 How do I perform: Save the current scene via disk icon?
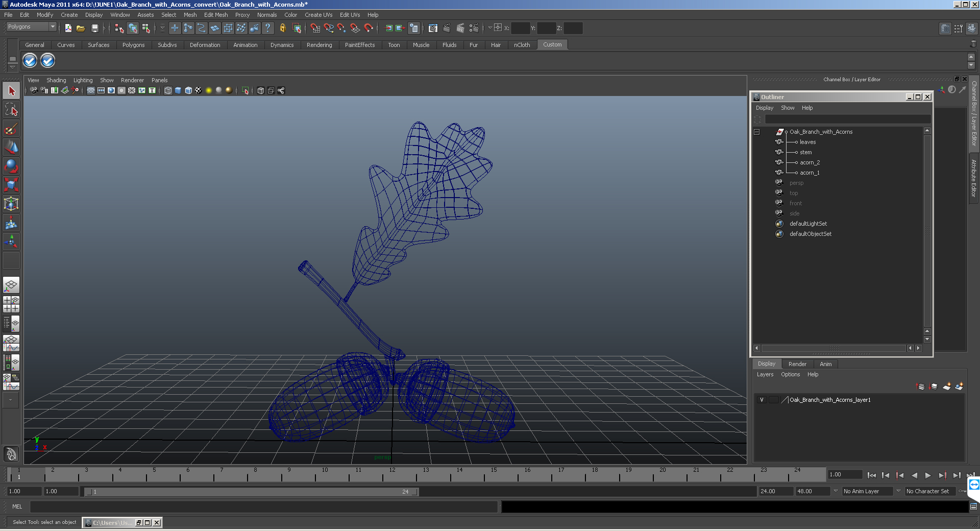pyautogui.click(x=94, y=28)
